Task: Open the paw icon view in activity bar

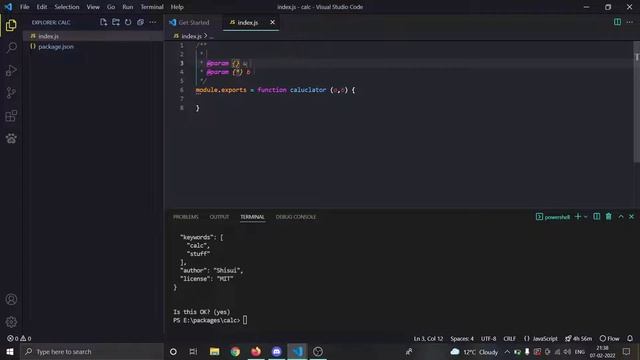Action: coord(11,138)
